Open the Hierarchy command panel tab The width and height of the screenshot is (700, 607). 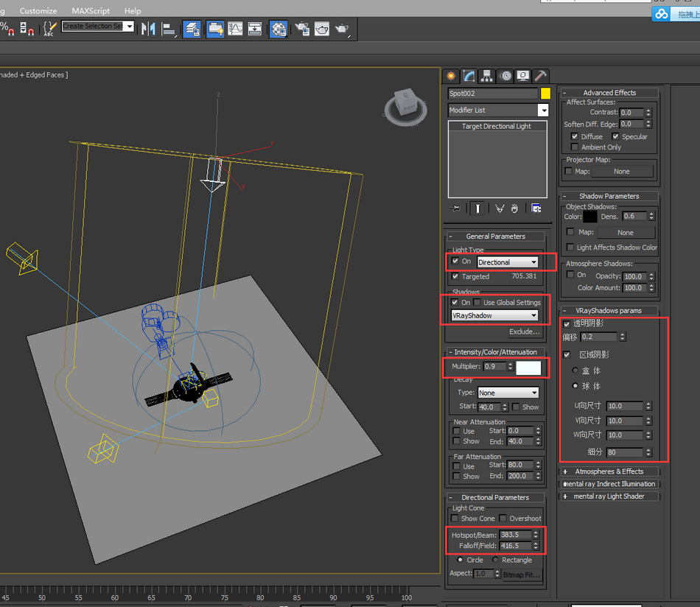coord(487,76)
